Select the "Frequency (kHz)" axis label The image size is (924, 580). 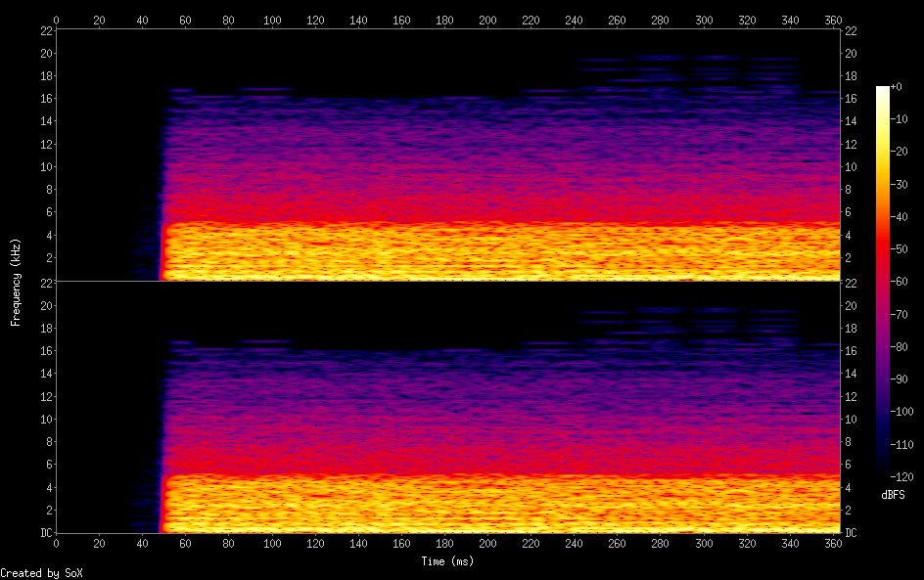point(16,282)
